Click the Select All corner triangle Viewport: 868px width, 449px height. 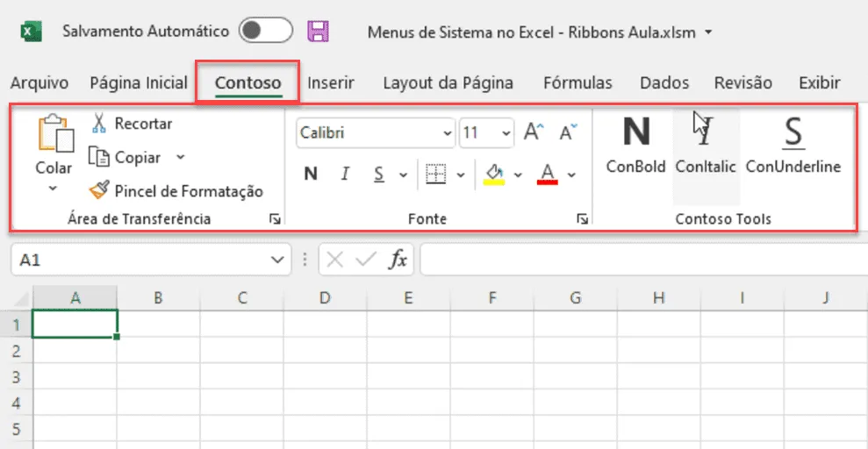(20, 298)
